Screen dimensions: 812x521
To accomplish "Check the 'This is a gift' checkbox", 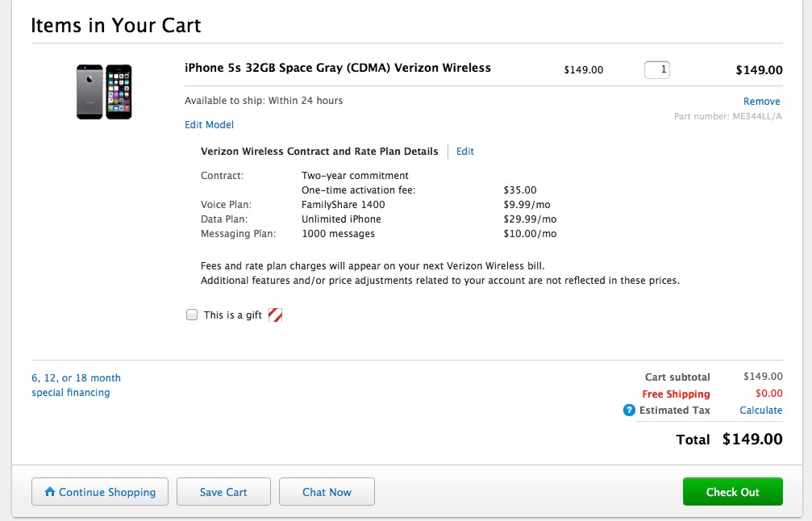I will pos(192,315).
